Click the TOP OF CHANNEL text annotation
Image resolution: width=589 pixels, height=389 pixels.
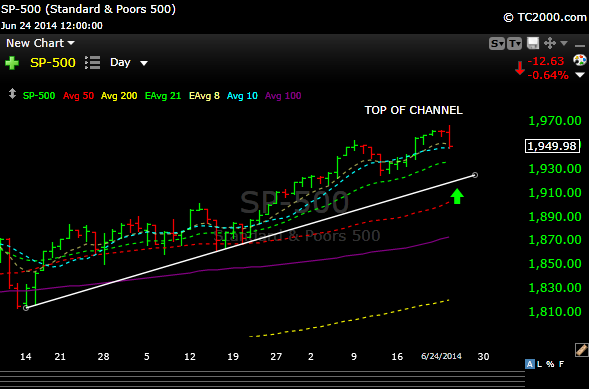coord(414,110)
